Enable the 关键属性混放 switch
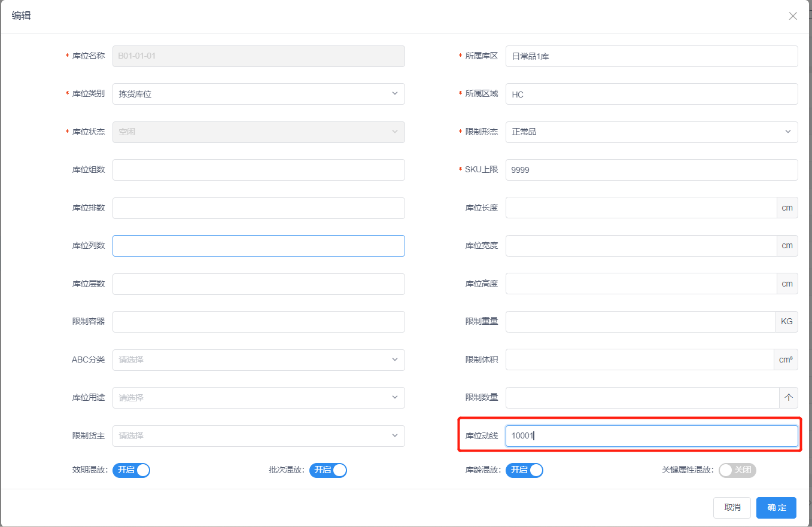The image size is (812, 527). click(x=737, y=470)
